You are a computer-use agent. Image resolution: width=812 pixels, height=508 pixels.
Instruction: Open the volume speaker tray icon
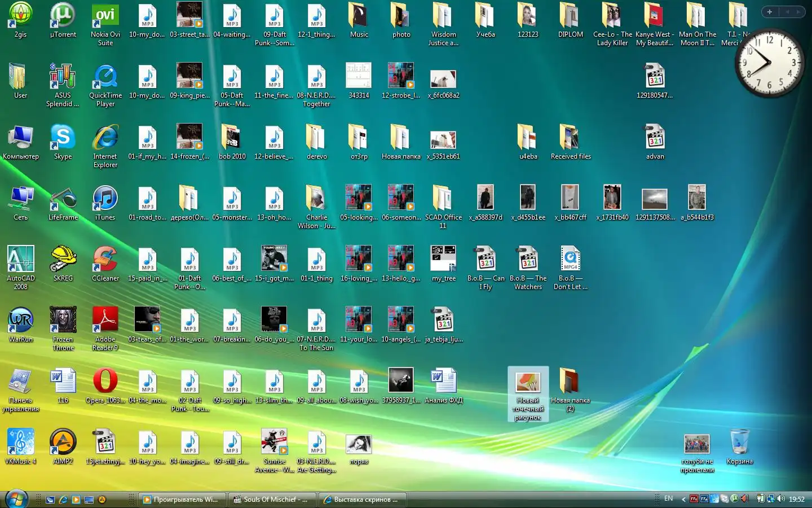click(x=780, y=499)
